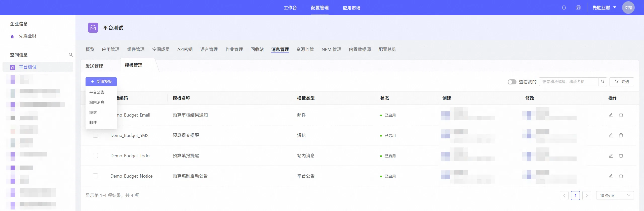
Task: Edit the Demo_Budget_SMS template
Action: coord(611,135)
